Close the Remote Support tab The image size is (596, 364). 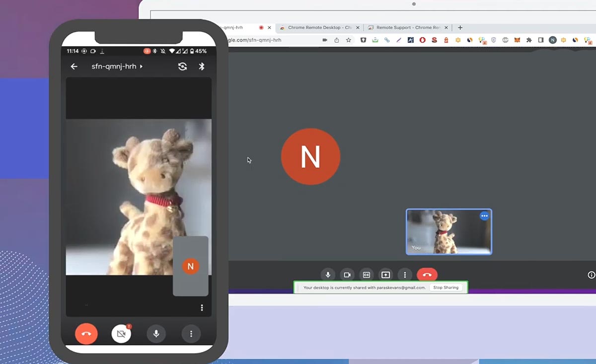(x=446, y=28)
